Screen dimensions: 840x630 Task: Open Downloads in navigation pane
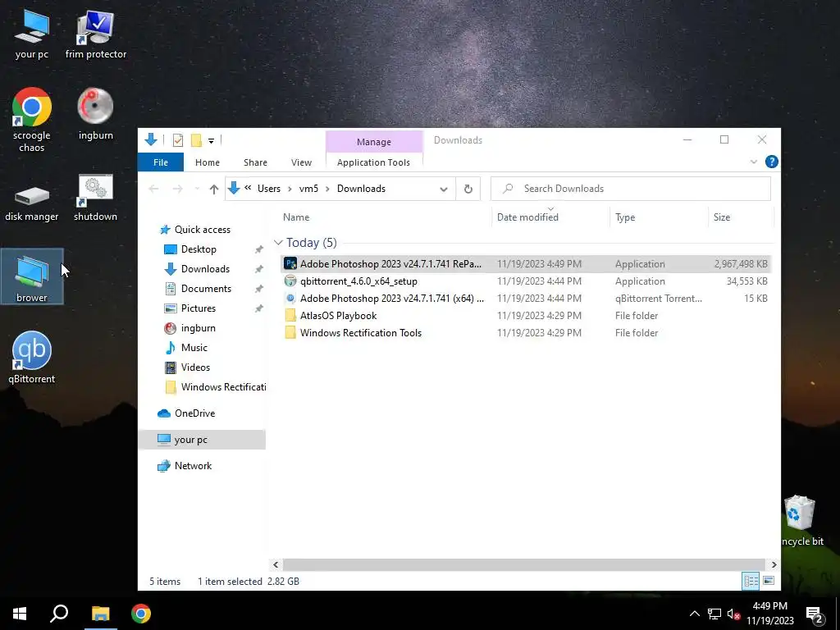[197, 269]
